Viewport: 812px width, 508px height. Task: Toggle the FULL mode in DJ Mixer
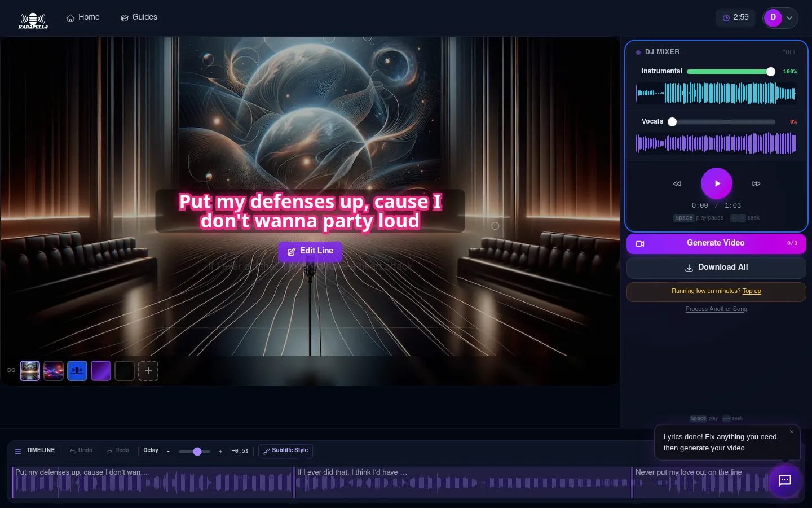click(789, 52)
